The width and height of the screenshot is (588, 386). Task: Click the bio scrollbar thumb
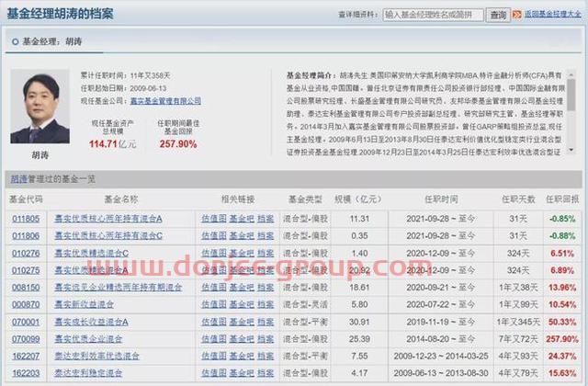click(x=571, y=95)
